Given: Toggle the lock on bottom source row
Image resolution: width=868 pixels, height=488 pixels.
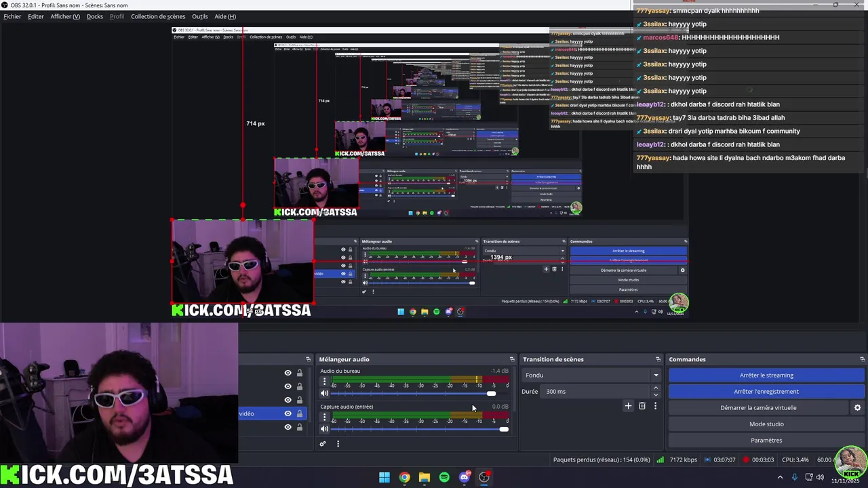Looking at the screenshot, I should coord(300,427).
